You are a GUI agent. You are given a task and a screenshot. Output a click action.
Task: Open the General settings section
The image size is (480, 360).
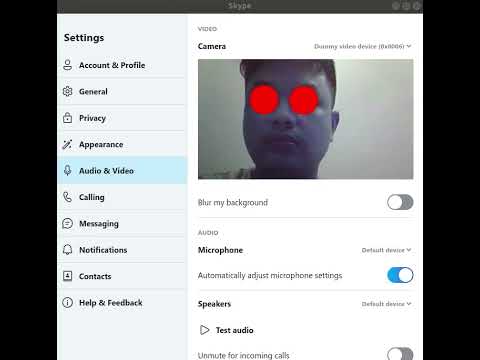(122, 91)
